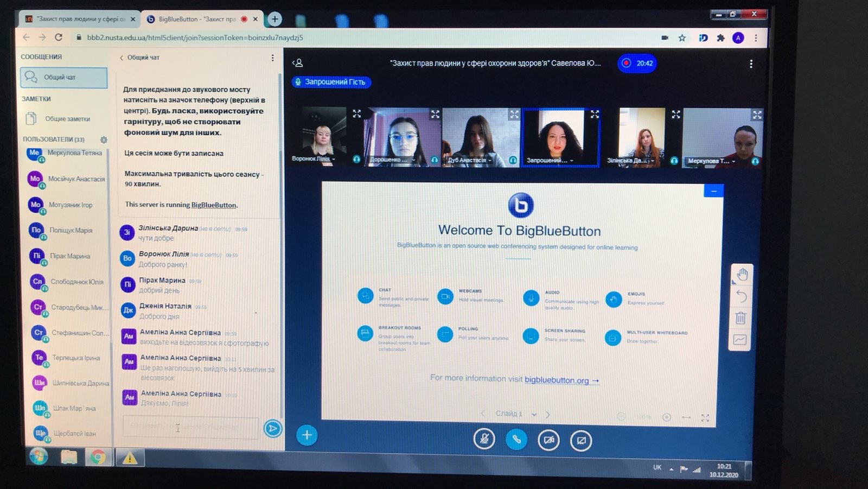The width and height of the screenshot is (868, 489).
Task: Open the browser extensions puzzle icon
Action: click(720, 38)
